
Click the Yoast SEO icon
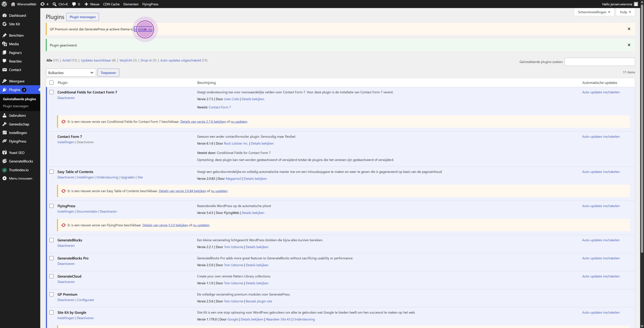pyautogui.click(x=5, y=152)
